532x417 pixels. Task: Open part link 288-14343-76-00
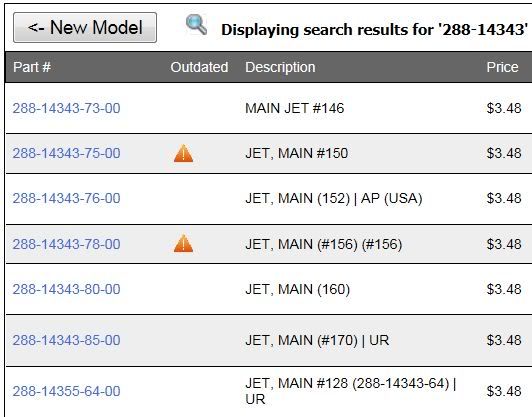point(66,198)
